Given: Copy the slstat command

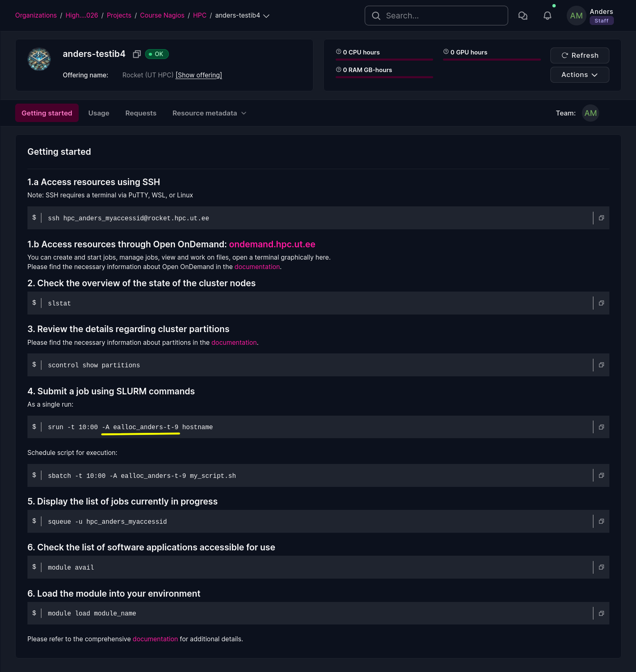Looking at the screenshot, I should (x=601, y=303).
